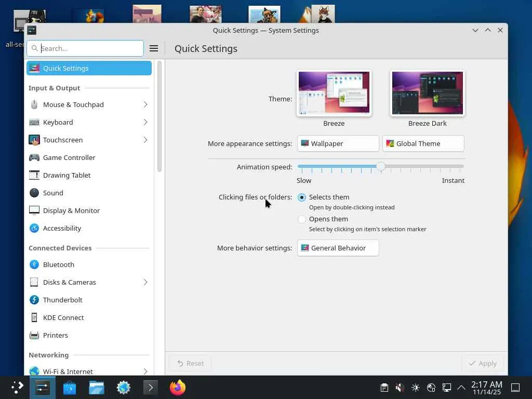The height and width of the screenshot is (399, 532).
Task: Go to Display & Monitor settings
Action: 89,210
